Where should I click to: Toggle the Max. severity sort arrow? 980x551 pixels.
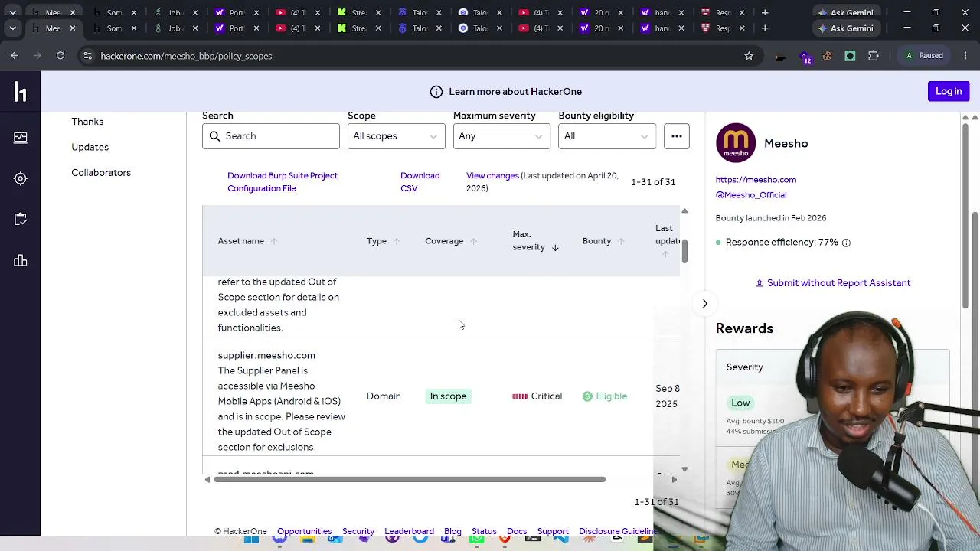click(555, 247)
